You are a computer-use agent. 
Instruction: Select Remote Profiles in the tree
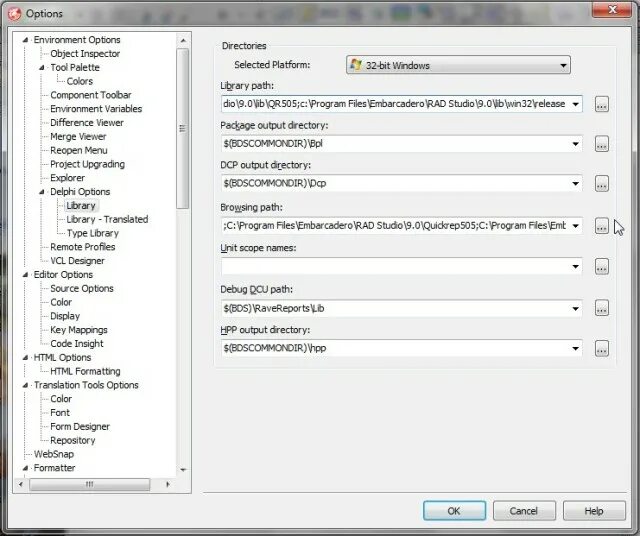(x=82, y=247)
